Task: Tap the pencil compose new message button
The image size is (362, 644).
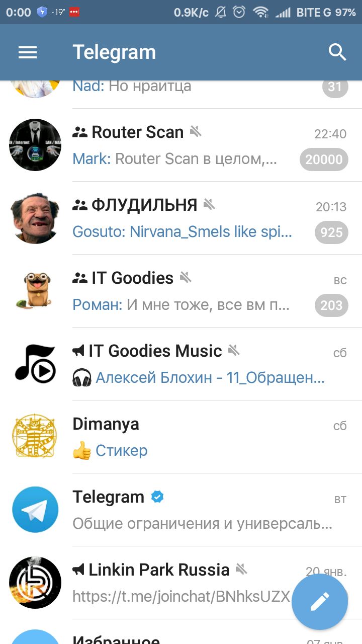Action: (320, 601)
